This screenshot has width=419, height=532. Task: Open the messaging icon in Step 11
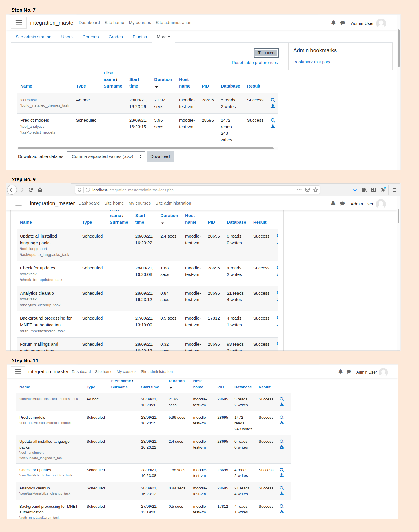349,372
